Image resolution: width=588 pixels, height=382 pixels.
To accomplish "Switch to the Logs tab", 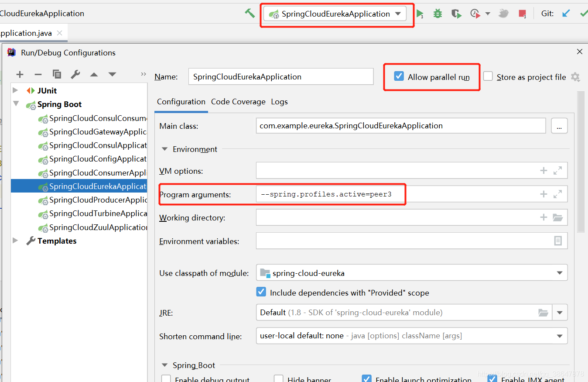I will click(279, 102).
